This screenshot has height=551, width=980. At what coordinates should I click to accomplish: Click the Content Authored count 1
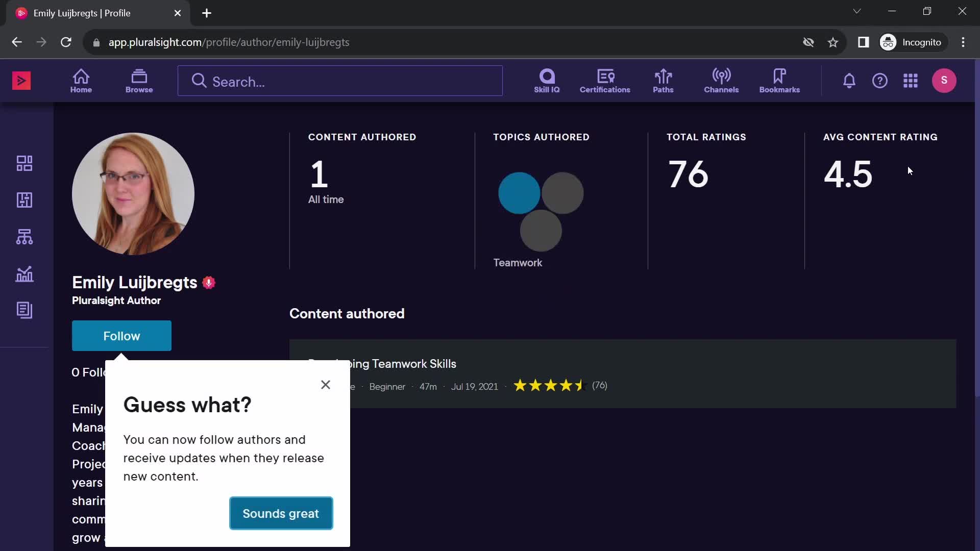tap(319, 174)
